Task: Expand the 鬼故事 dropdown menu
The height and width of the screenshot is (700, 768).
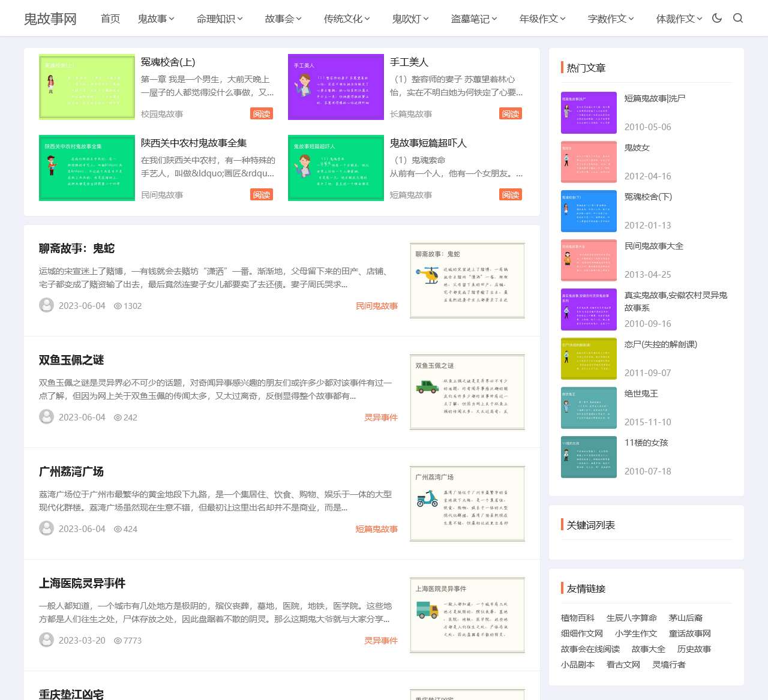Action: click(x=156, y=19)
